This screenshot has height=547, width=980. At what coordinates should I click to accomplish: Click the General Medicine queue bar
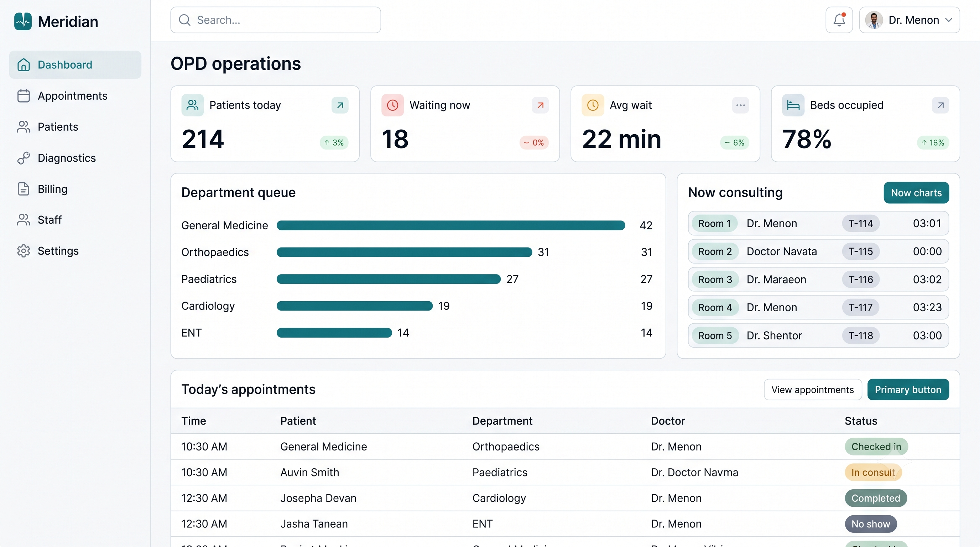(x=451, y=225)
